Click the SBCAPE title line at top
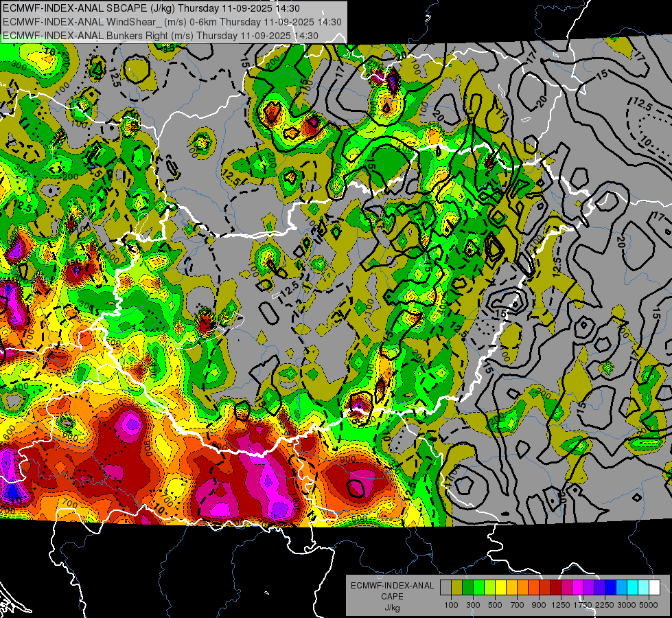672x618 pixels. (151, 8)
